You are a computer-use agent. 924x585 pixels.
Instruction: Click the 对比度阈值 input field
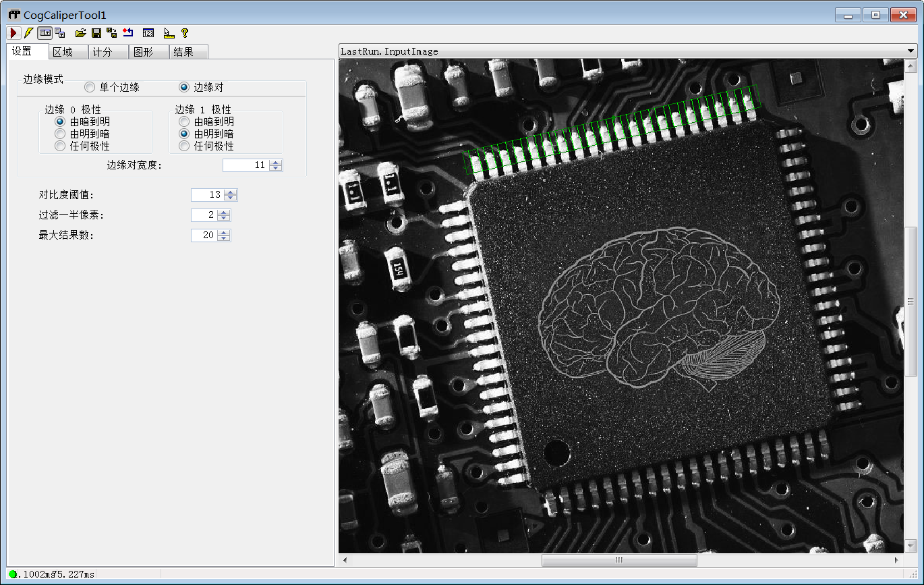(x=208, y=195)
